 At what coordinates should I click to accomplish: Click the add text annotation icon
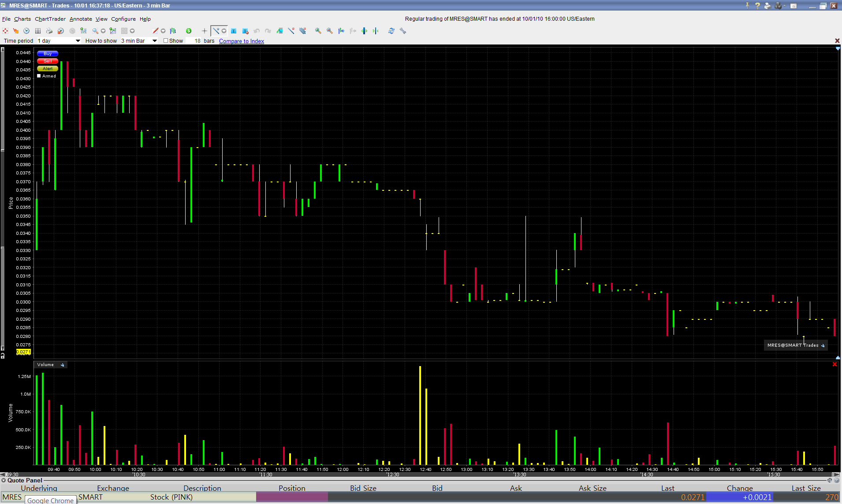click(234, 31)
